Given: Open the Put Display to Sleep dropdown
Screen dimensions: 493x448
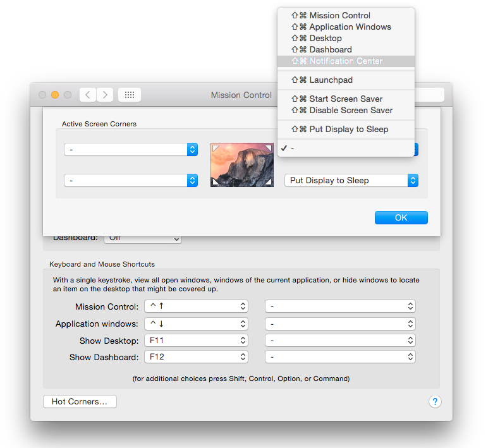Looking at the screenshot, I should coord(351,181).
